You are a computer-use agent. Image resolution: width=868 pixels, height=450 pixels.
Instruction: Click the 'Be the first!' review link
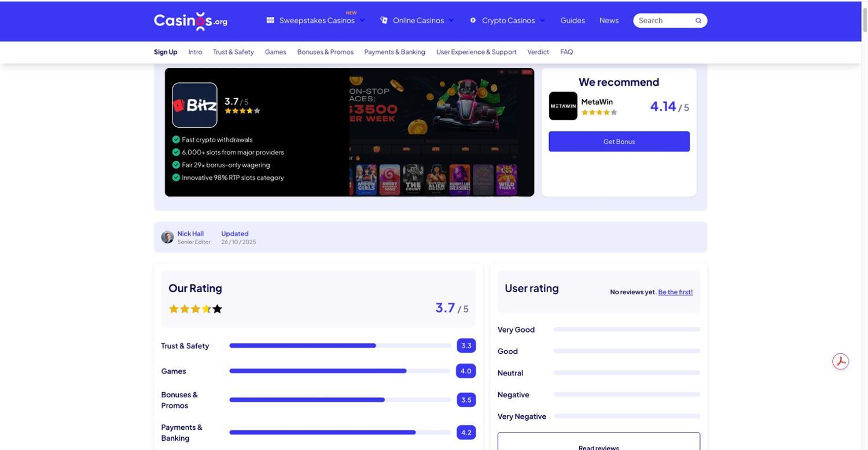[x=675, y=292]
